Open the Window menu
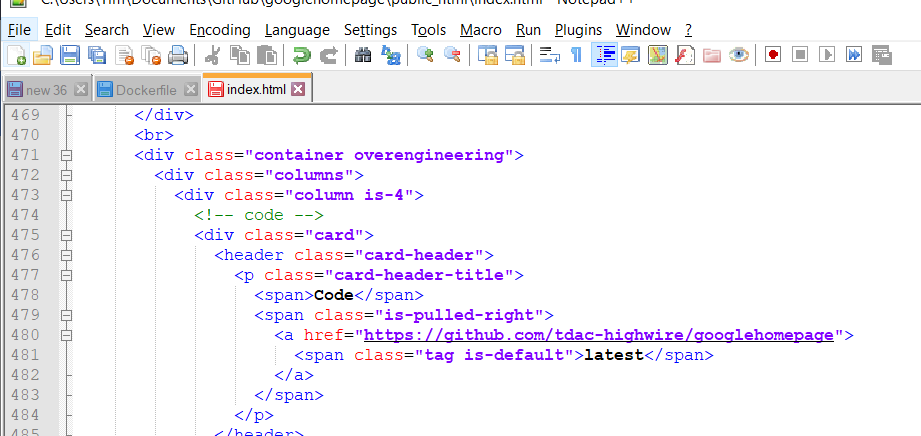Viewport: 921px width, 436px height. tap(643, 29)
